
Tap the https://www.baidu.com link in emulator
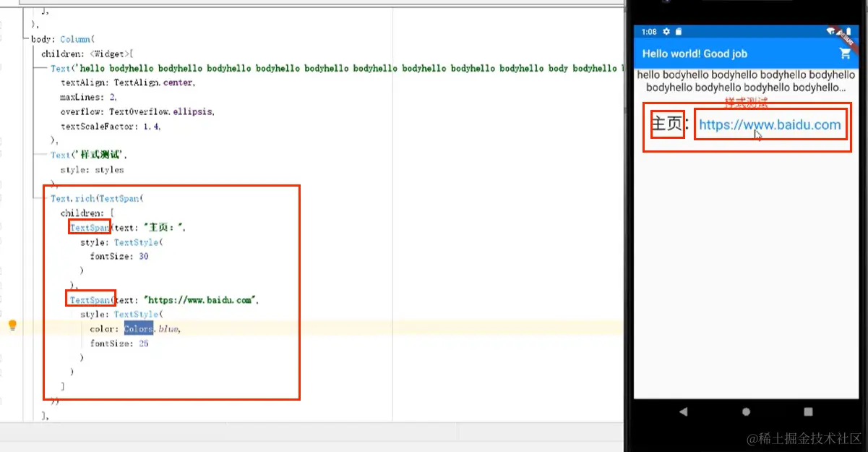pyautogui.click(x=770, y=124)
